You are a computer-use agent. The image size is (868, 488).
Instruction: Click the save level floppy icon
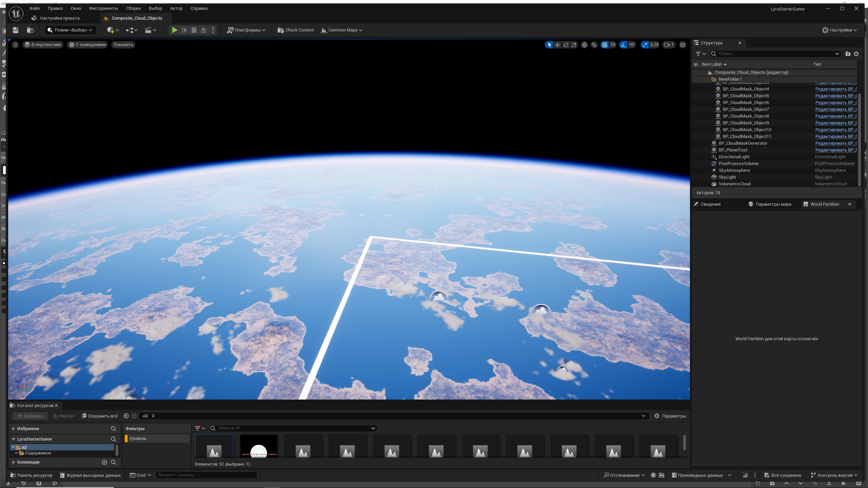[15, 30]
